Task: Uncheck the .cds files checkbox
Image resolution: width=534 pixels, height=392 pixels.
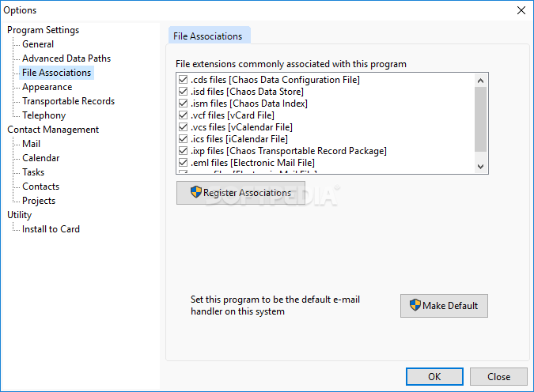Action: tap(184, 80)
